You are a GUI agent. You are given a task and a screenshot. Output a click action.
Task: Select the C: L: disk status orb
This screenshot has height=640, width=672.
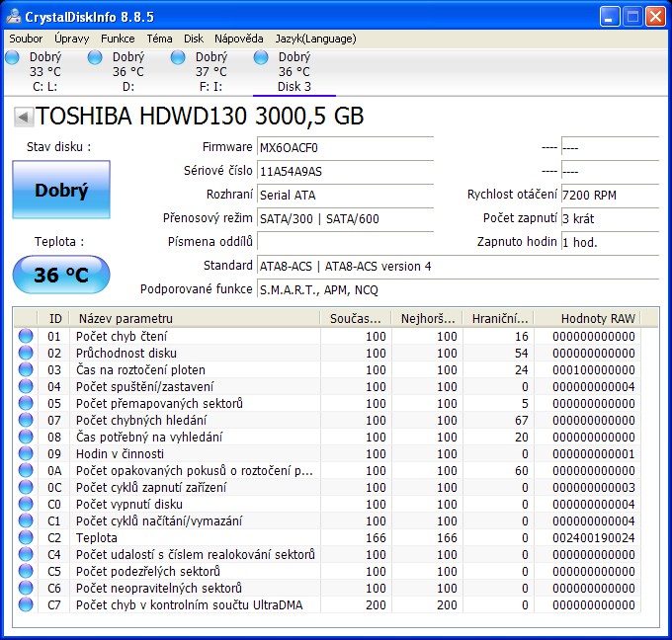pos(13,58)
